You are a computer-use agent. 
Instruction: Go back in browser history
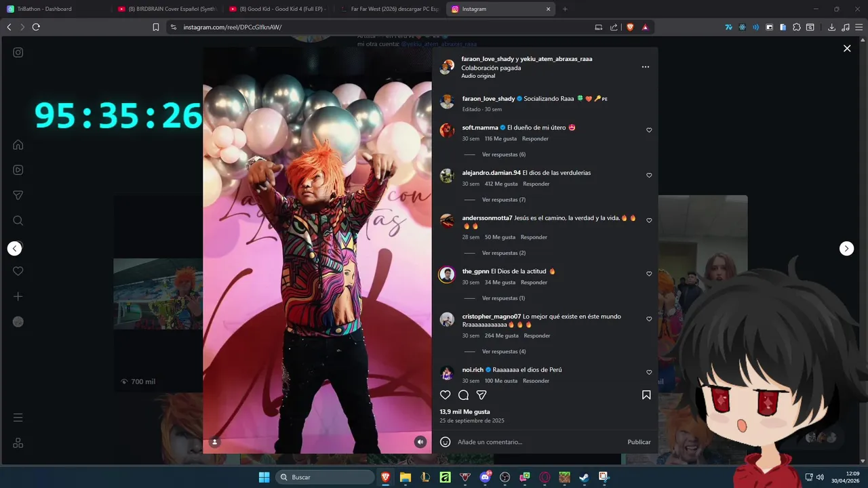point(9,27)
